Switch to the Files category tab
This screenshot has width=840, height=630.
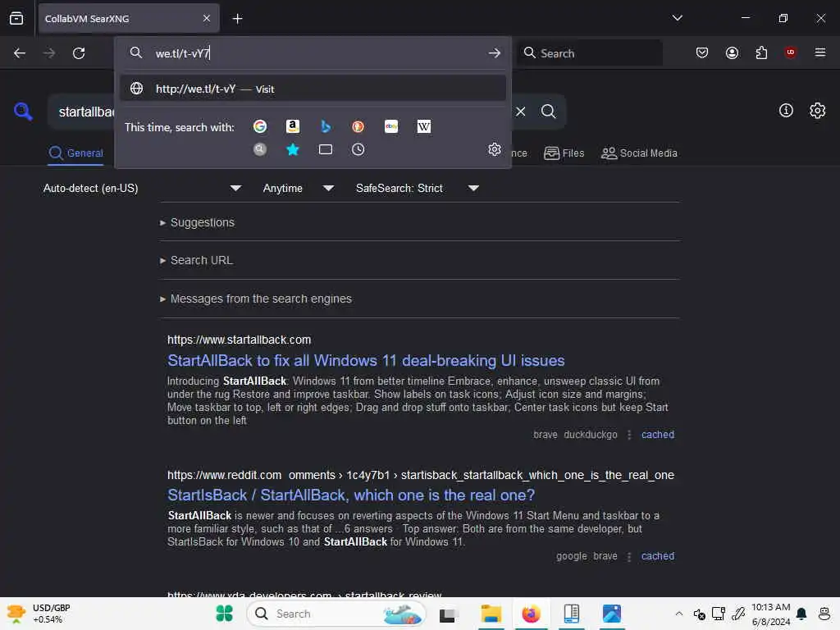click(x=564, y=153)
